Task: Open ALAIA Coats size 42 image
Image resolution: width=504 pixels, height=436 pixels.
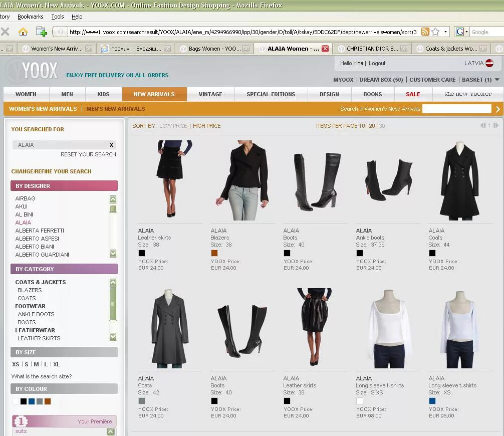Action: 170,328
